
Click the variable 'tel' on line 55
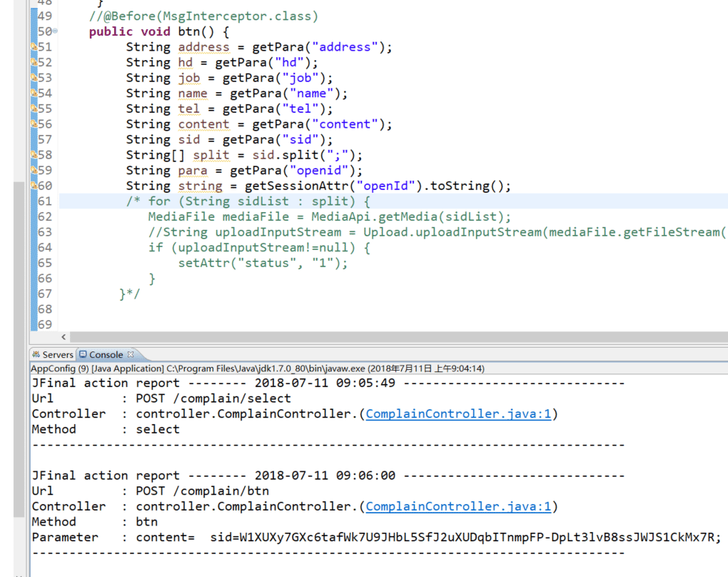(x=189, y=109)
